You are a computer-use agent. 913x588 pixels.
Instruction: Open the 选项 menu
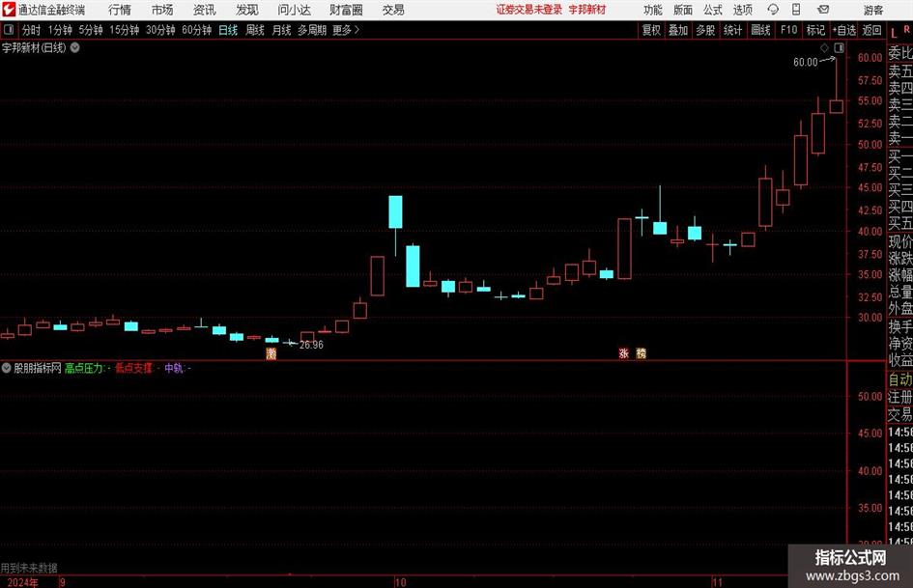pyautogui.click(x=742, y=10)
